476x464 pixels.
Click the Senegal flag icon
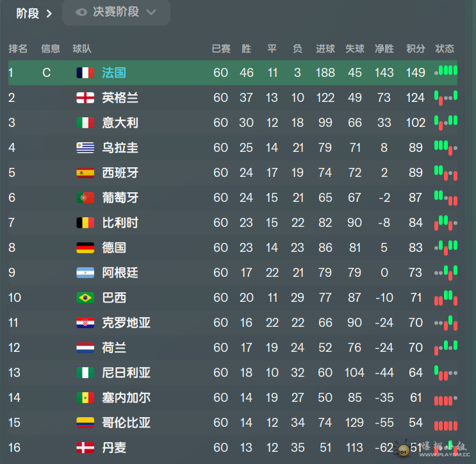(x=85, y=397)
